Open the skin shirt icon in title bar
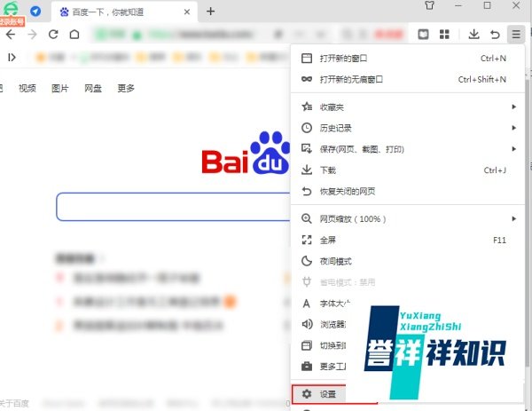 coord(429,5)
